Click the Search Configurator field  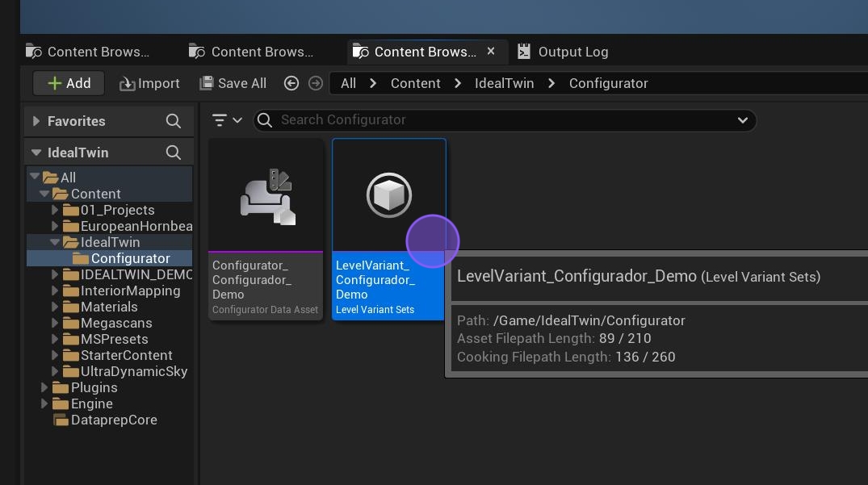pyautogui.click(x=505, y=120)
